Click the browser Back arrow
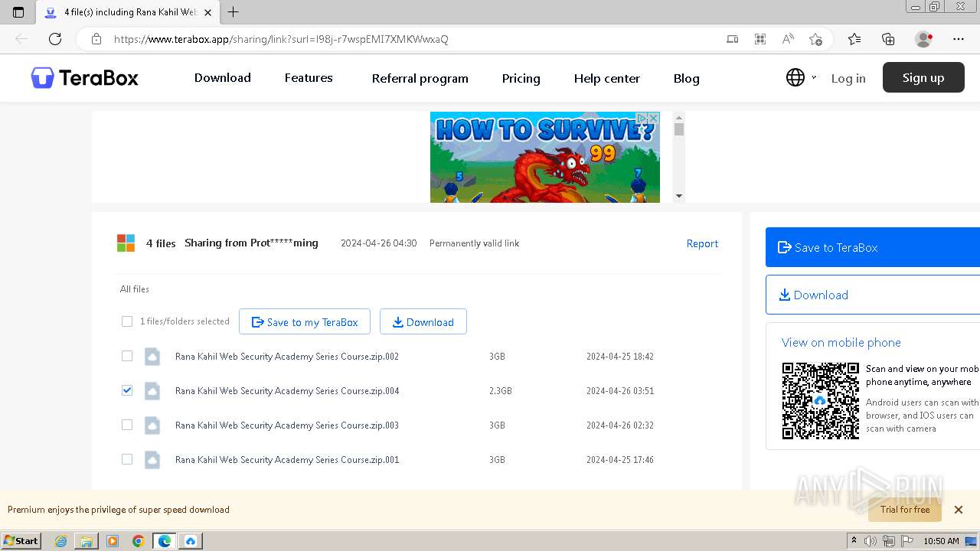 pos(21,39)
